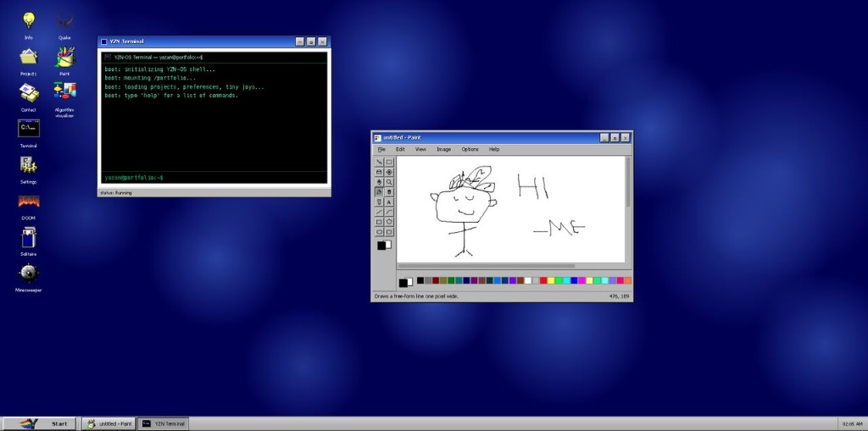868x431 pixels.
Task: Select the Text tool marked A
Action: (x=389, y=202)
